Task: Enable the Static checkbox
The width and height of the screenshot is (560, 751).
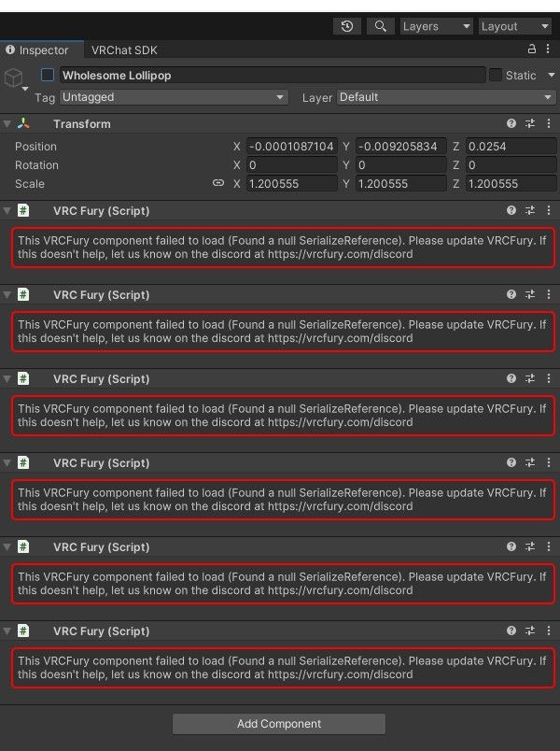Action: coord(496,75)
